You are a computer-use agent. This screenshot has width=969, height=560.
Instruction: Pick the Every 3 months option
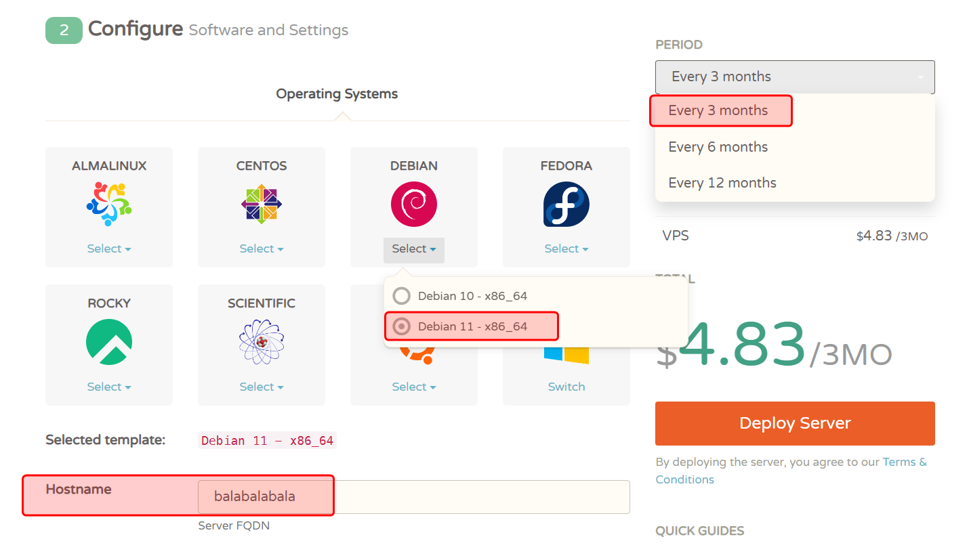click(x=718, y=110)
